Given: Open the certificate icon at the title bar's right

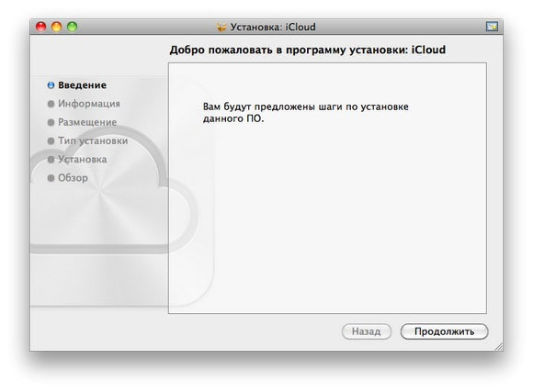Looking at the screenshot, I should pos(492,27).
